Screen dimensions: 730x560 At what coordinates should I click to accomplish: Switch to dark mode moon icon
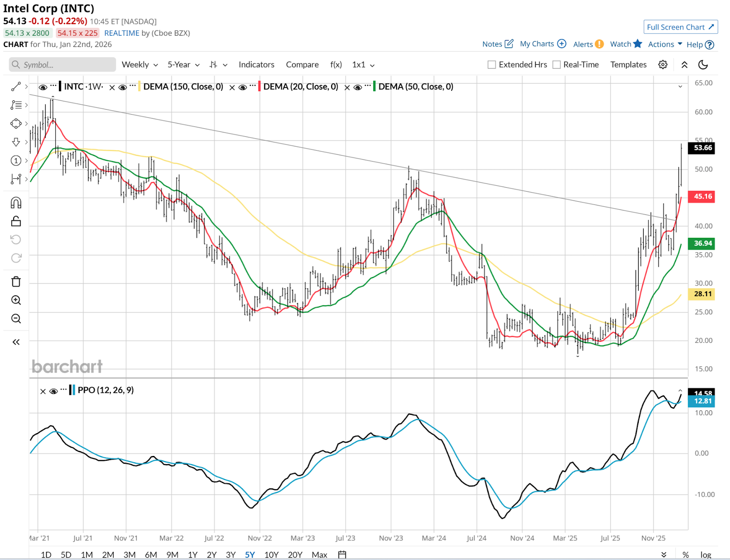click(703, 65)
